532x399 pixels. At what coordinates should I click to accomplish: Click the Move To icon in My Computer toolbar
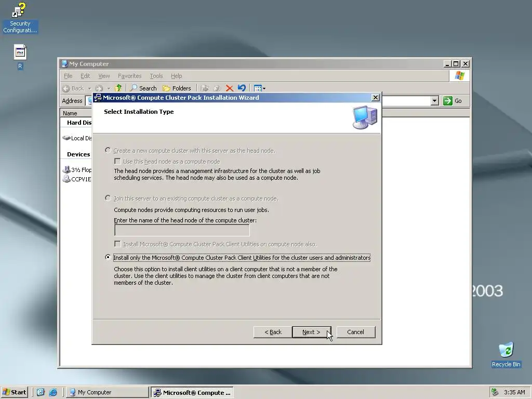pos(205,88)
